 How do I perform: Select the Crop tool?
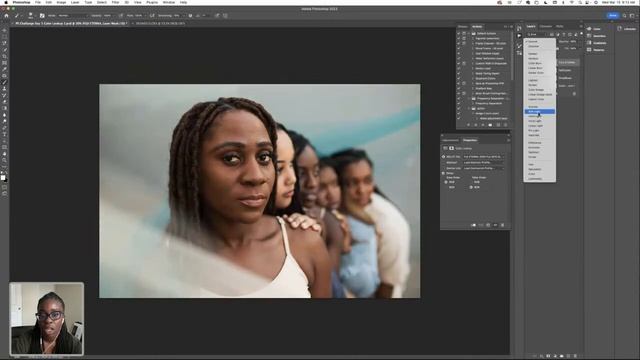tap(4, 56)
